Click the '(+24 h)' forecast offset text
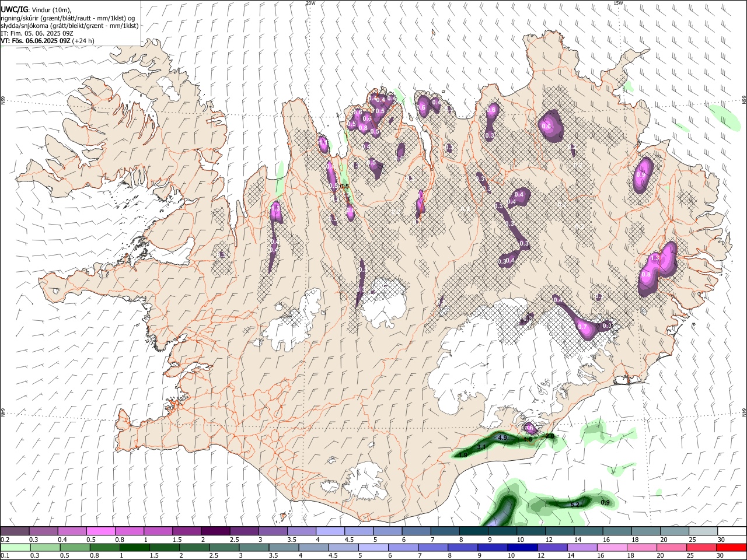 tap(83, 41)
